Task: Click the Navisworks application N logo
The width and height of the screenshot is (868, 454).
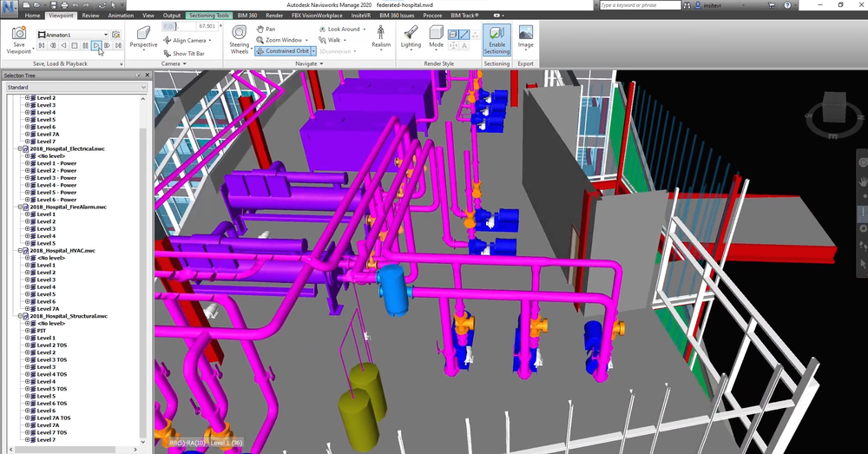Action: [9, 9]
